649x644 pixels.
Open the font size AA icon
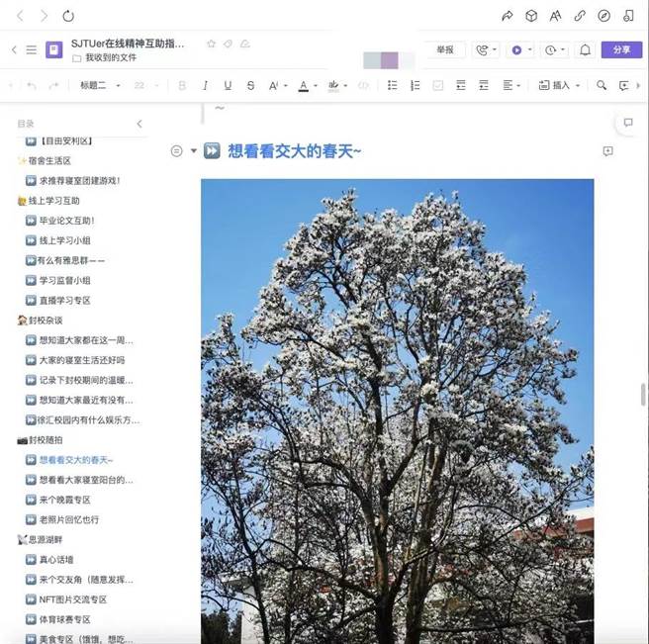[555, 16]
